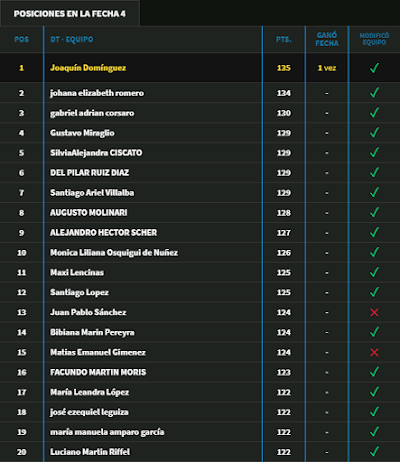Screen dimensions: 400x462
Task: Click the red X for Matias Emanuel Gimenez
Action: point(374,352)
